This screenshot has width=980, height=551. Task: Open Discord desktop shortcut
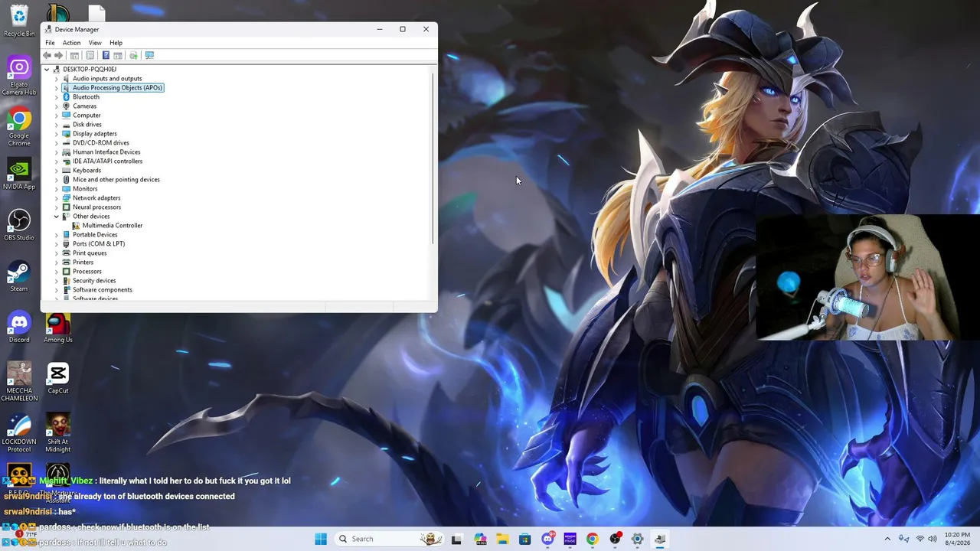click(x=19, y=328)
